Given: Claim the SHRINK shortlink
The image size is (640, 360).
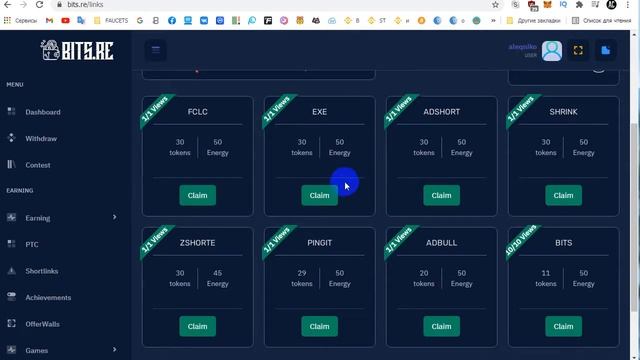Looking at the screenshot, I should click(x=563, y=195).
